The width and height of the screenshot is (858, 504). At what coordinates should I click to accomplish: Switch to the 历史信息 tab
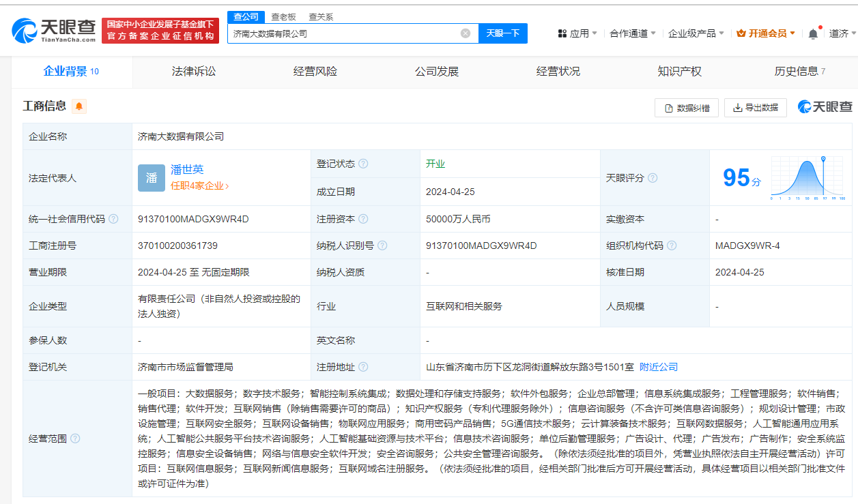click(797, 71)
